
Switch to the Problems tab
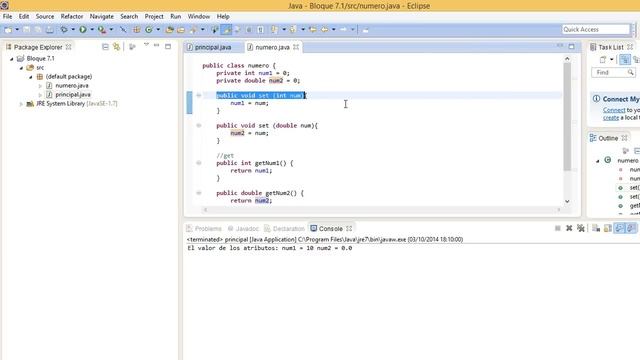[x=204, y=229]
